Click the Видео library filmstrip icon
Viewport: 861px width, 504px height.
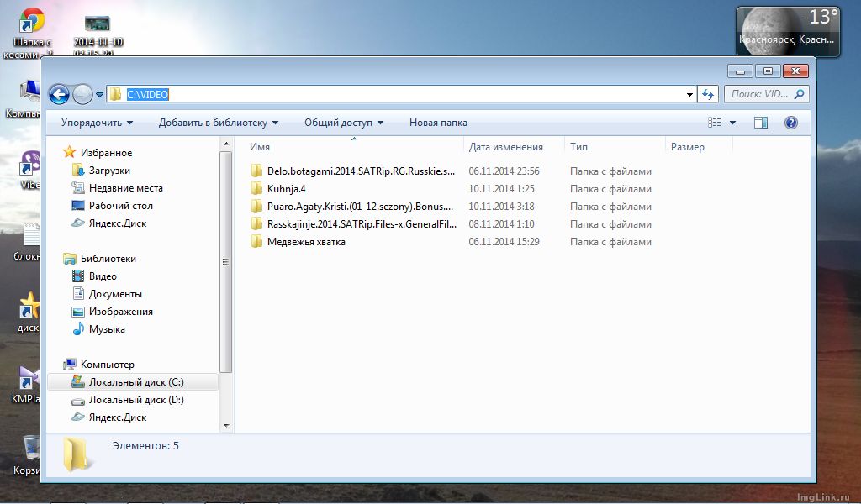(x=78, y=276)
